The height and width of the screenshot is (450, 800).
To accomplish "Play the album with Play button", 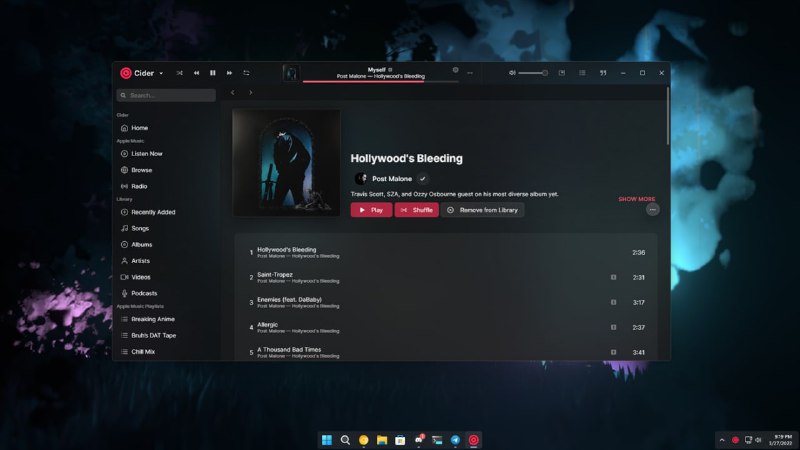I will coord(371,210).
